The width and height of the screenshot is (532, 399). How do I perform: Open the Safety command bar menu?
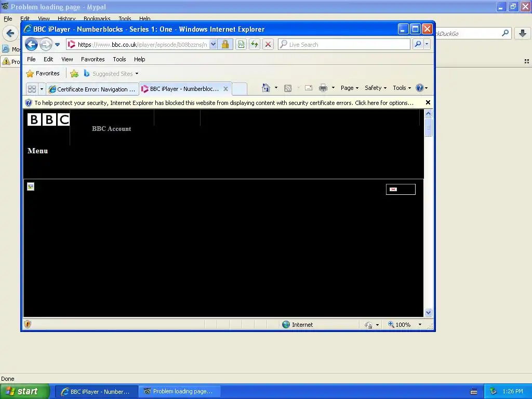[375, 88]
